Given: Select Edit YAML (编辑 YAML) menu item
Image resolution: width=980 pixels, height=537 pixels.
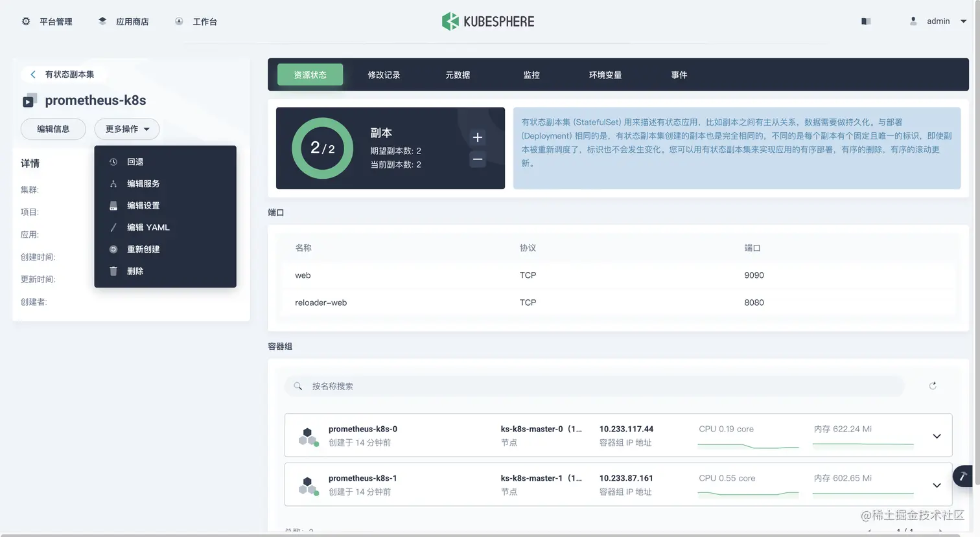Looking at the screenshot, I should [x=165, y=227].
